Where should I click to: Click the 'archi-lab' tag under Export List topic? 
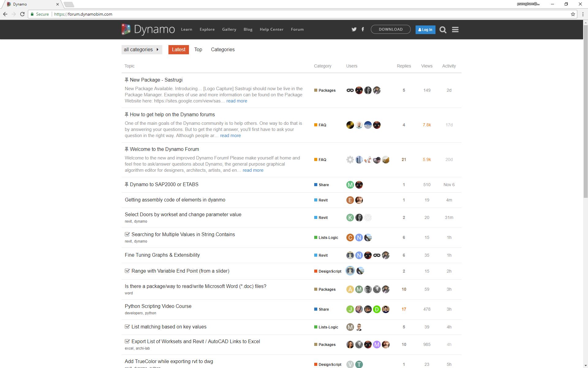coord(143,348)
